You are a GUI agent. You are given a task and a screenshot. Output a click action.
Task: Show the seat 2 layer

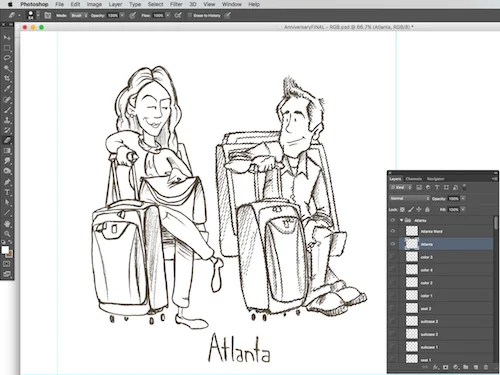393,309
